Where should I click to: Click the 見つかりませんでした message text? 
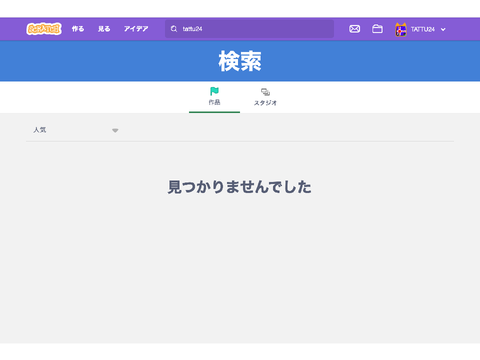point(240,187)
